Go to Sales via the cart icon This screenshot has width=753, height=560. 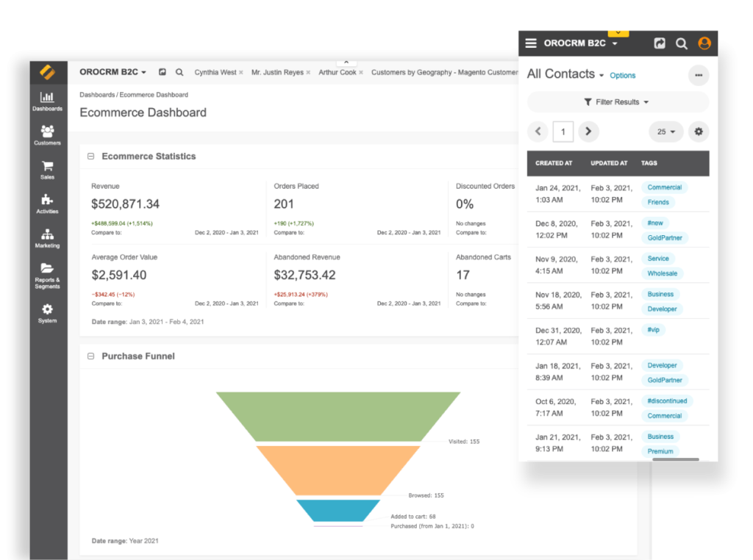pos(47,170)
